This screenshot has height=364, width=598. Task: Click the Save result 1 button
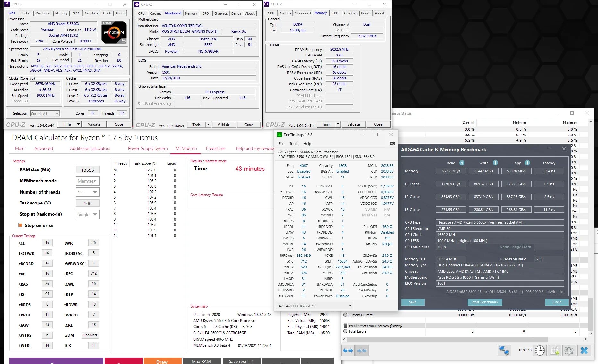pyautogui.click(x=241, y=361)
